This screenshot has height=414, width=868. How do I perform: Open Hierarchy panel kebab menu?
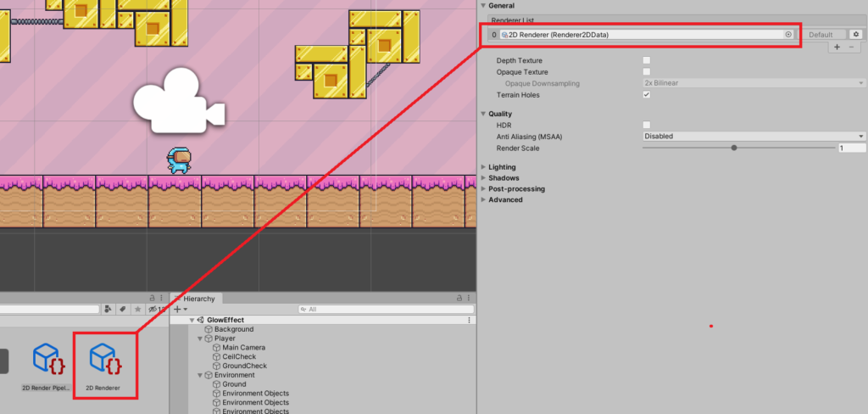pyautogui.click(x=470, y=298)
